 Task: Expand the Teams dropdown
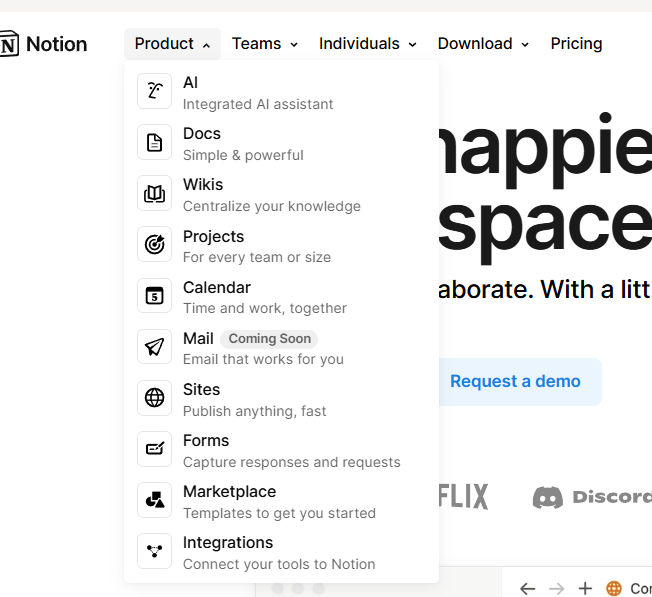pos(265,44)
